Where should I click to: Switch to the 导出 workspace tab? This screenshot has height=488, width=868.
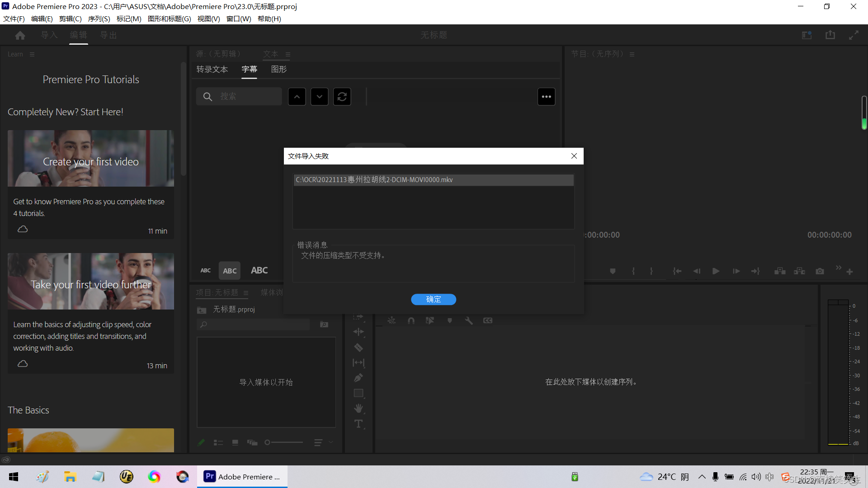tap(108, 35)
